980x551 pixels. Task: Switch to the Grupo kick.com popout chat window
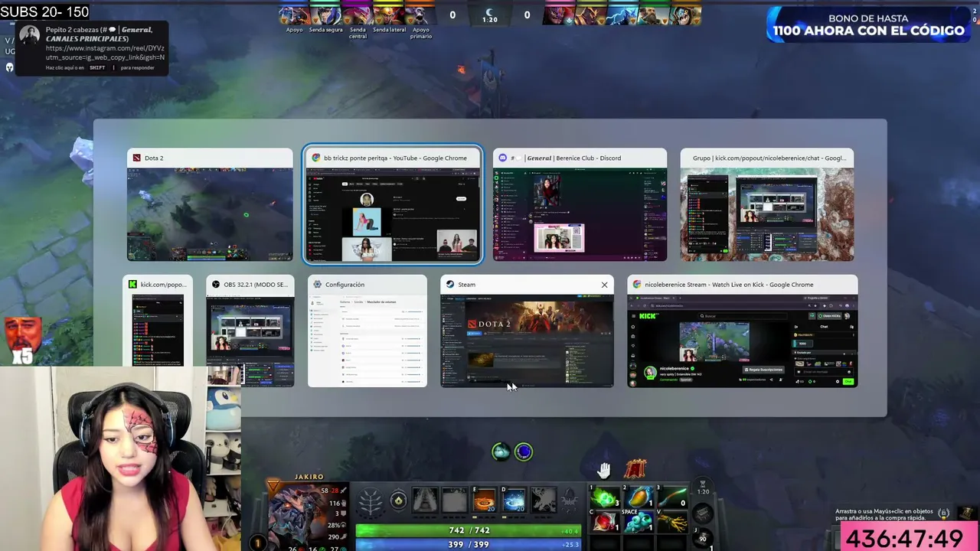click(x=767, y=205)
